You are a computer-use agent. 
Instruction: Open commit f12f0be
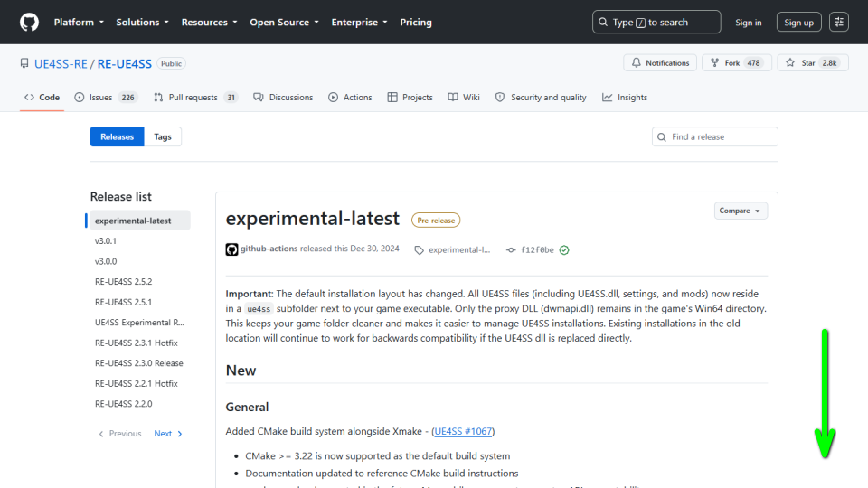(x=537, y=250)
